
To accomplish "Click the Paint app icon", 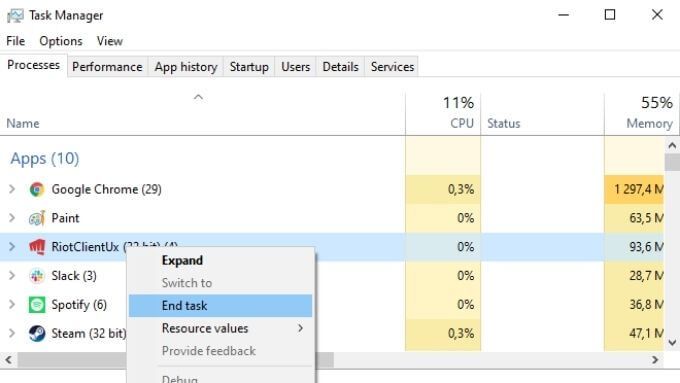I will 37,218.
